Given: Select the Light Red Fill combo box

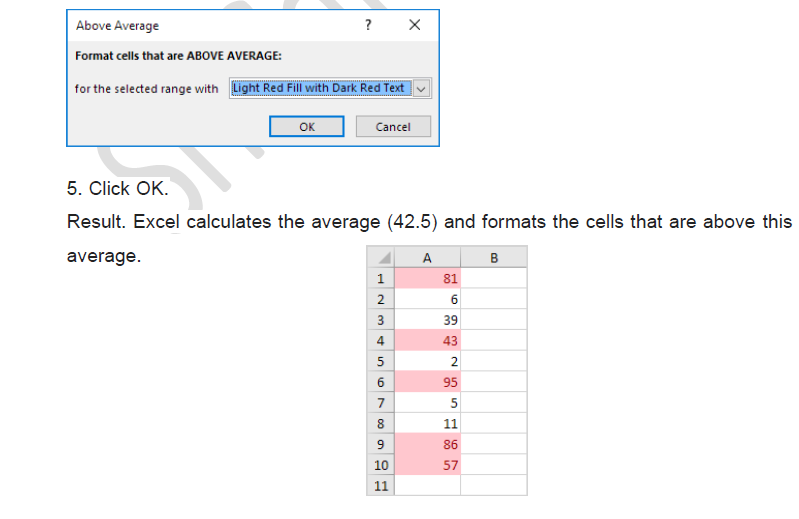Looking at the screenshot, I should coord(319,88).
